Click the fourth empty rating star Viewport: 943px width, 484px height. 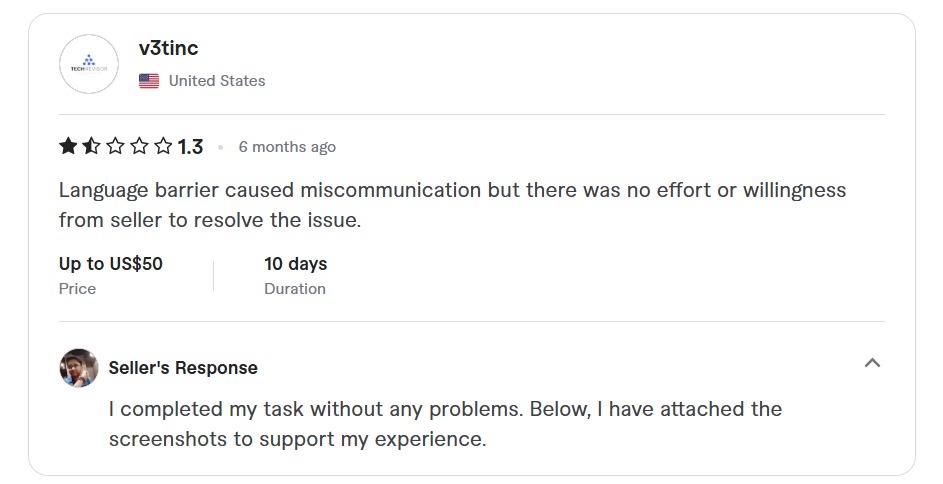(139, 147)
